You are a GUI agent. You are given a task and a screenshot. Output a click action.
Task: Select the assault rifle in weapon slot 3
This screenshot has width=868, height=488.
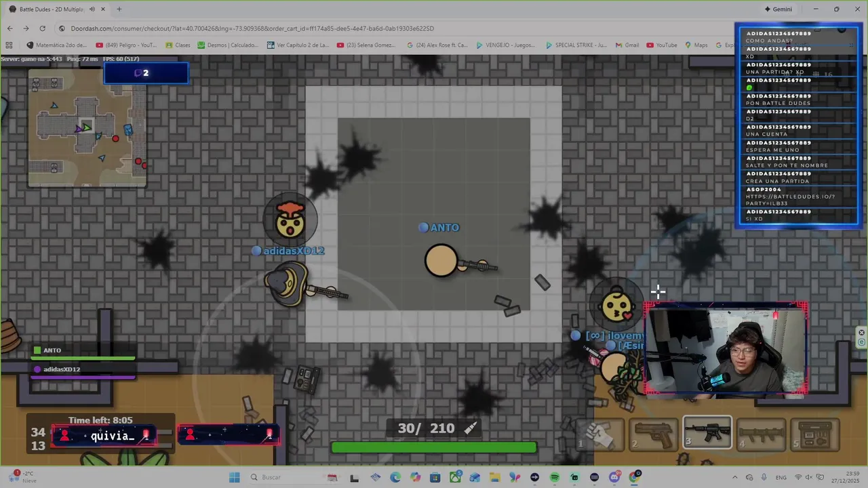tap(707, 433)
